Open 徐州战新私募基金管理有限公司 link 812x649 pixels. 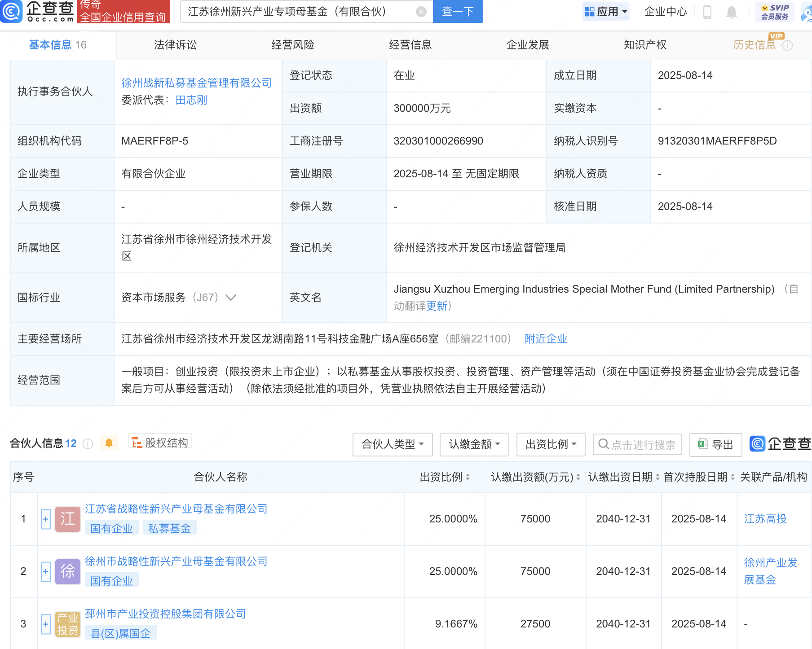coord(196,83)
